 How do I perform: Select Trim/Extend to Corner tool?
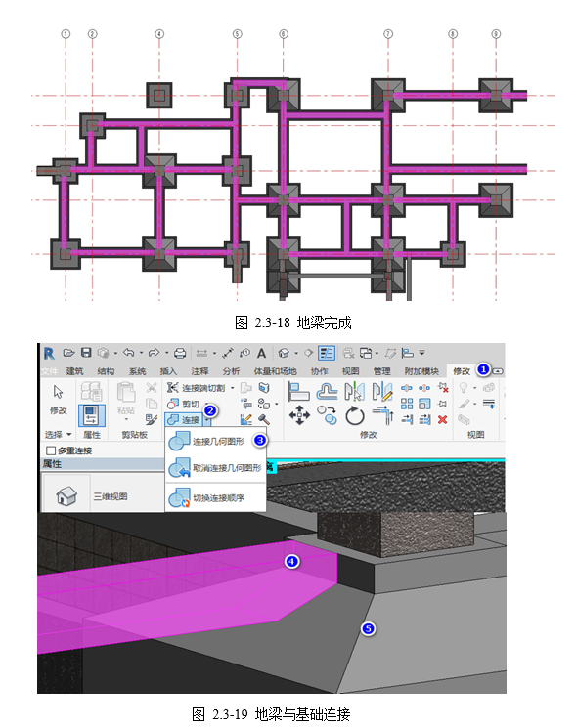coord(382,415)
